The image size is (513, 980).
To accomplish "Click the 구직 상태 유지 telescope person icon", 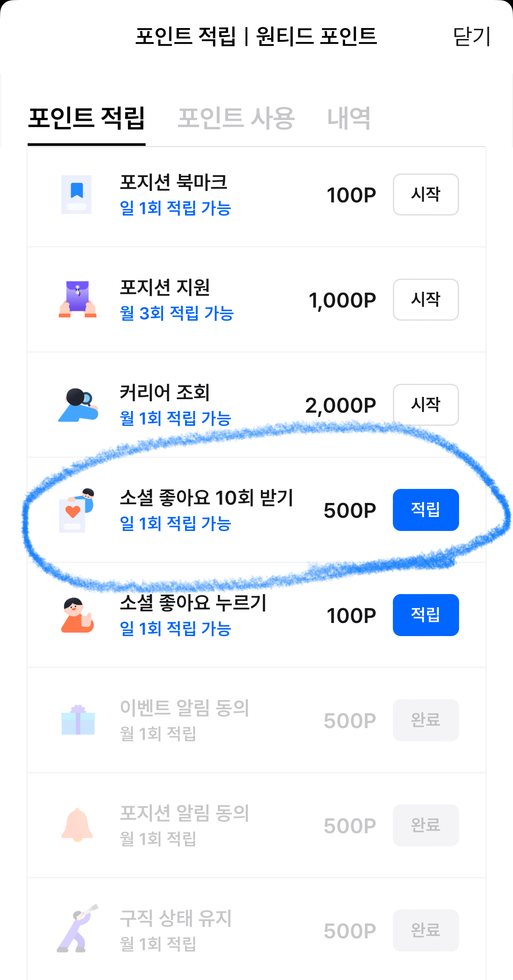I will [x=77, y=930].
